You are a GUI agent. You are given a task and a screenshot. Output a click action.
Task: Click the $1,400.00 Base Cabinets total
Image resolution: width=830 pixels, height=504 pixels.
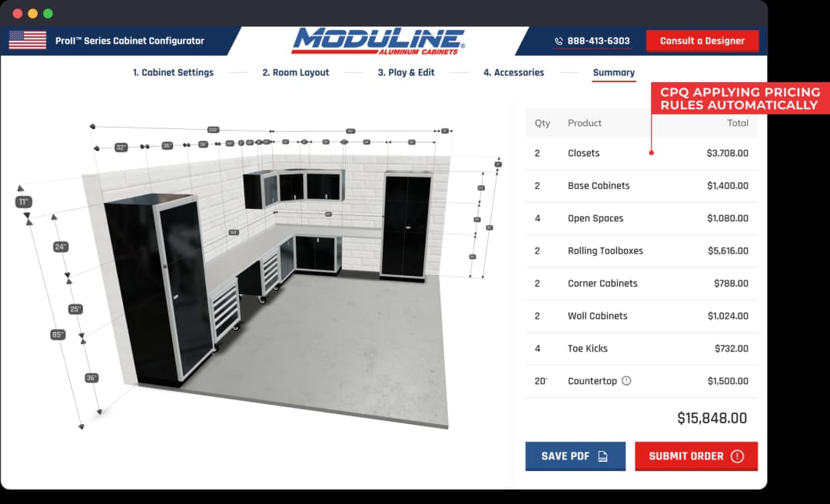727,186
